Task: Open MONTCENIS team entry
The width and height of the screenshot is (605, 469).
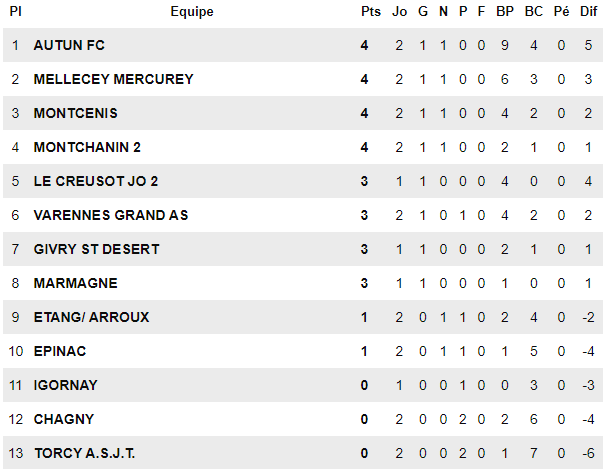Action: (75, 113)
